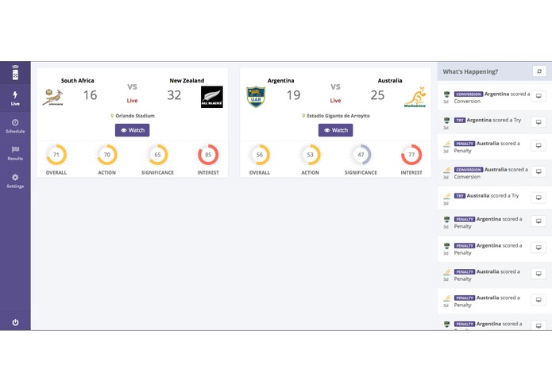Click the power icon at sidebar bottom
Viewport: 552px width, 392px height.
click(x=15, y=322)
